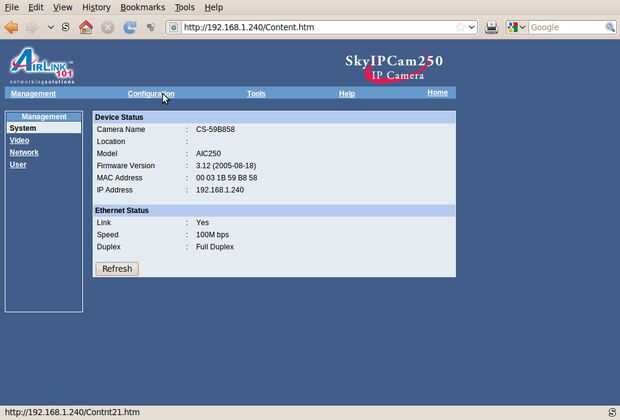Bookmark this page with the star icon
Image resolution: width=620 pixels, height=420 pixels.
click(460, 27)
